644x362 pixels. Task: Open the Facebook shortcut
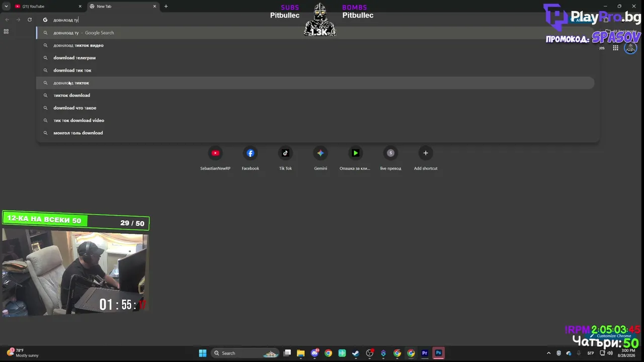point(251,158)
